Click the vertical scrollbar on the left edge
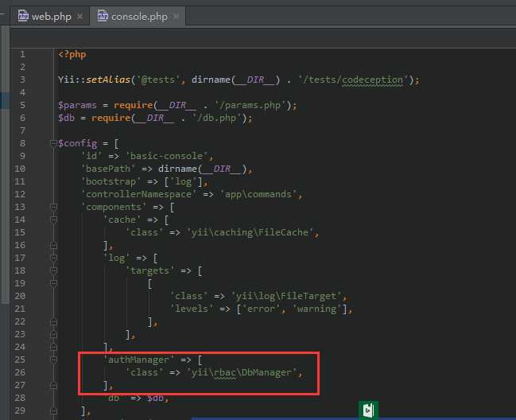The width and height of the screenshot is (516, 420). (x=5, y=165)
